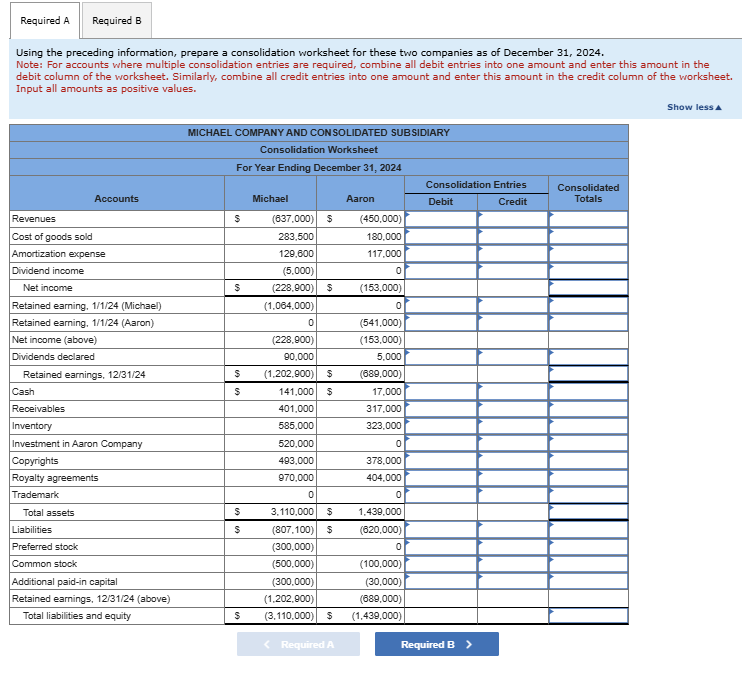Select Inventory credit cell

513,426
